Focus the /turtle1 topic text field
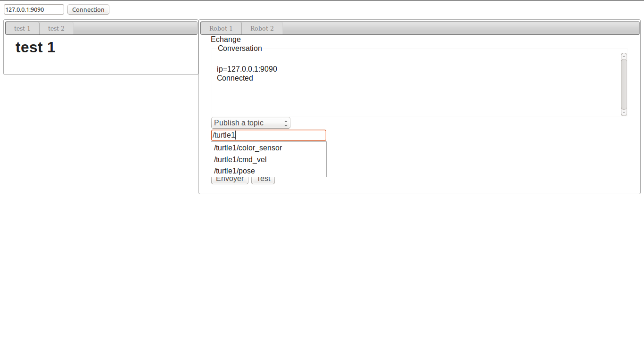Screen dimensions: 644x362 [268, 135]
